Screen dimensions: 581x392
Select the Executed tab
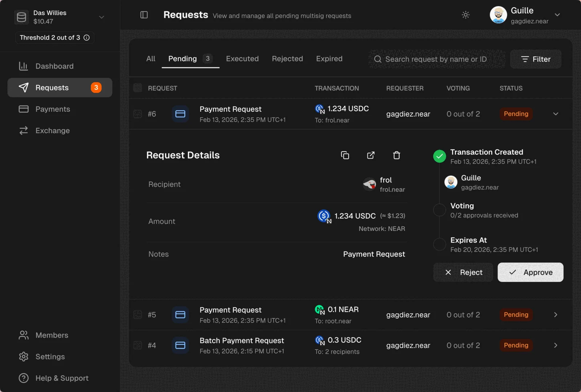pyautogui.click(x=242, y=59)
